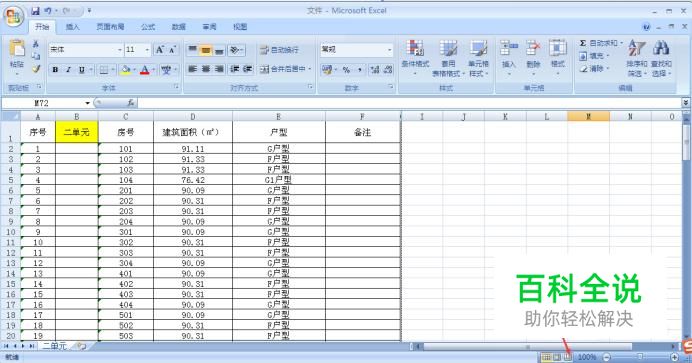Set top vertical alignment
The width and height of the screenshot is (692, 363).
(x=192, y=50)
